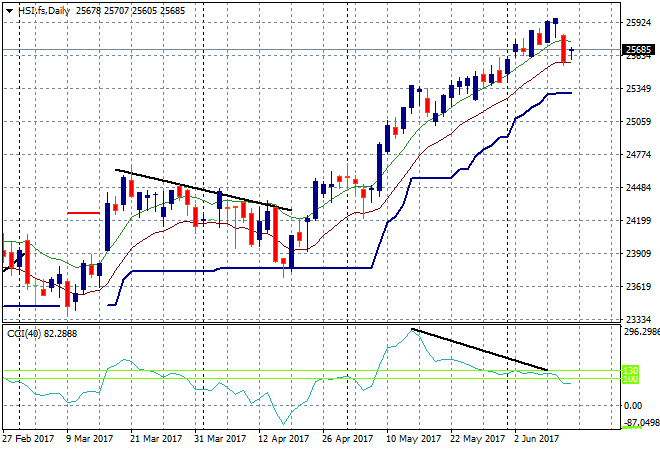Pick the 24774 price axis label
660x450 pixels.
(x=639, y=155)
